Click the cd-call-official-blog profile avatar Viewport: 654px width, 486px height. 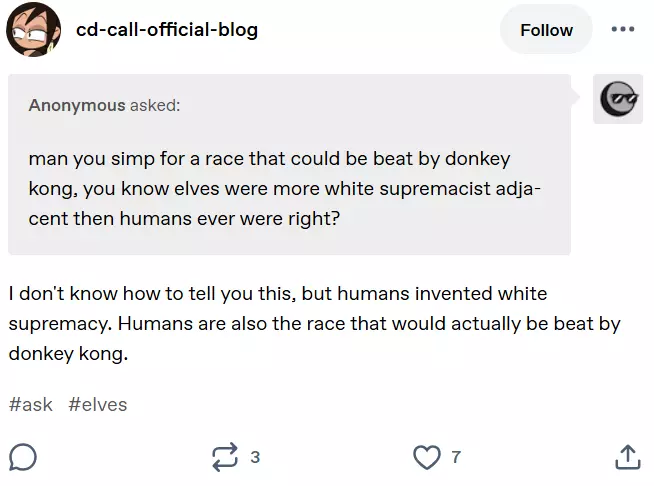click(33, 29)
